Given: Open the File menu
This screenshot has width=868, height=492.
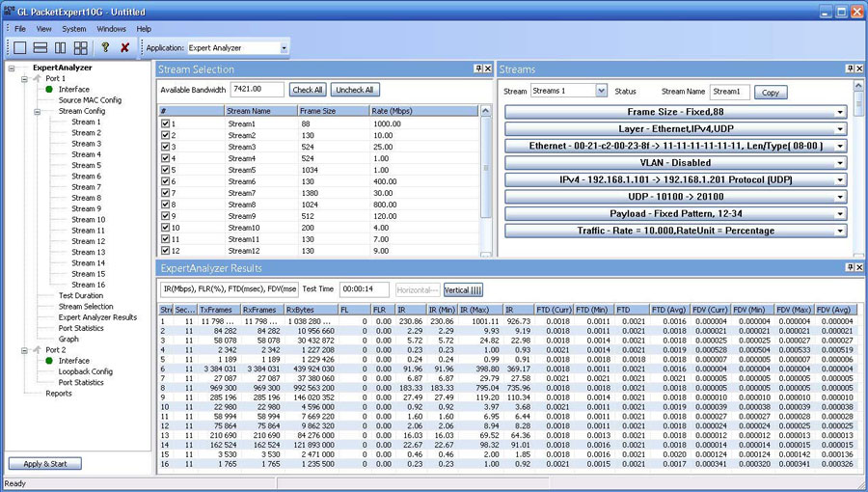Looking at the screenshot, I should [20, 29].
